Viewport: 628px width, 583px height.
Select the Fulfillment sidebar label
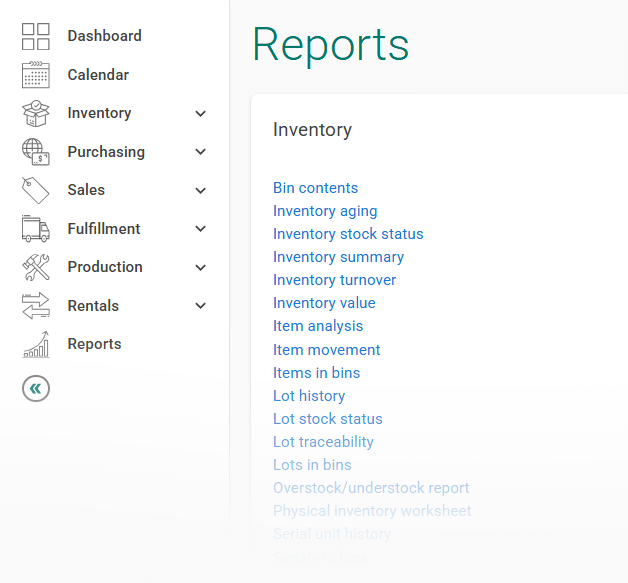pyautogui.click(x=104, y=229)
